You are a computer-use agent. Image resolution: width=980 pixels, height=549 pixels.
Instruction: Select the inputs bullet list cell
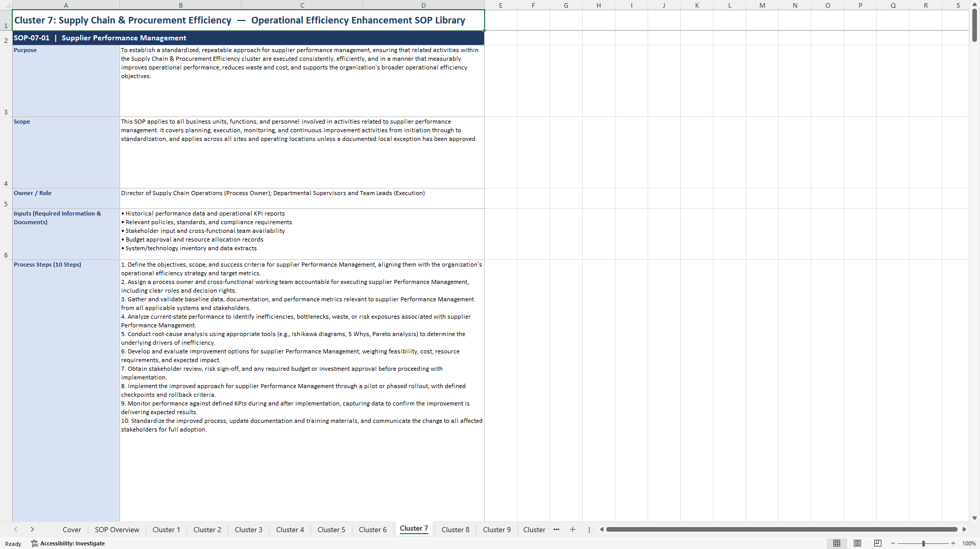pyautogui.click(x=302, y=234)
